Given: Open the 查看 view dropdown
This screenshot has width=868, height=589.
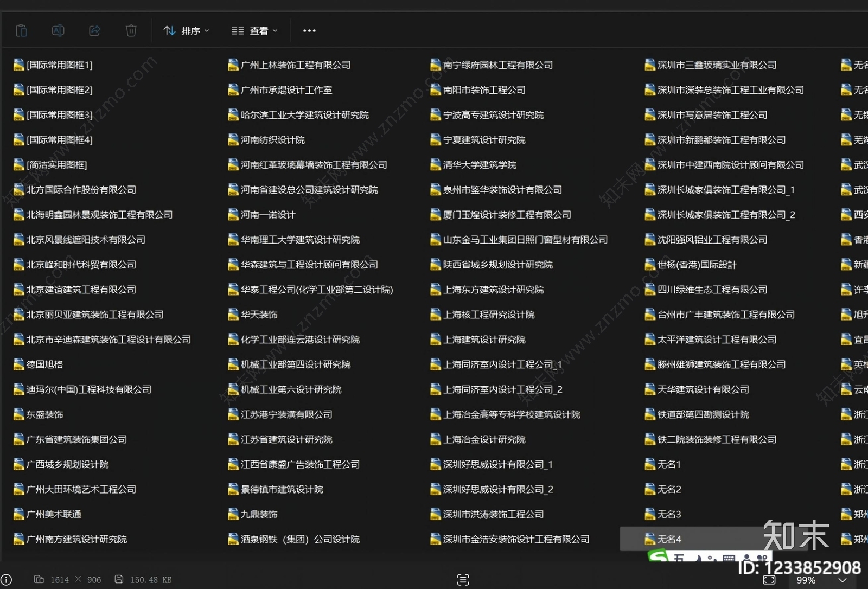Looking at the screenshot, I should click(254, 31).
